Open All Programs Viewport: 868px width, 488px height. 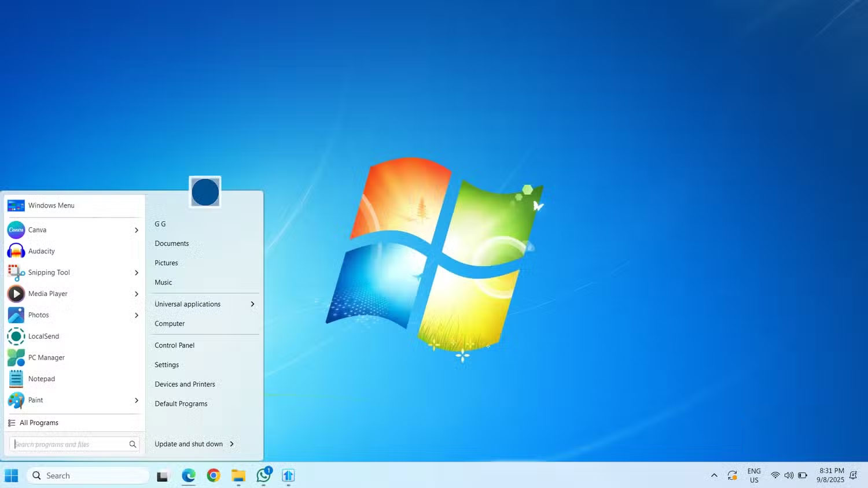click(x=39, y=423)
